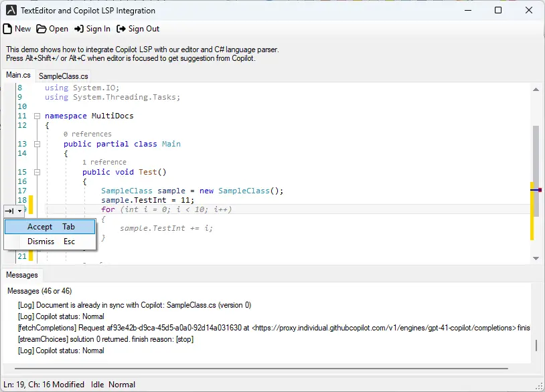Click the New document icon
Image resolution: width=545 pixels, height=392 pixels.
coord(7,29)
